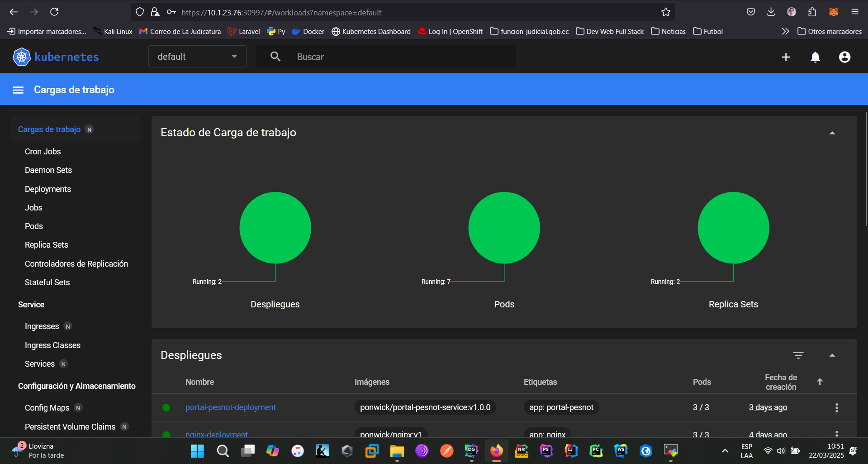The height and width of the screenshot is (464, 868).
Task: Sort by Fecha de creación arrow
Action: click(x=820, y=382)
